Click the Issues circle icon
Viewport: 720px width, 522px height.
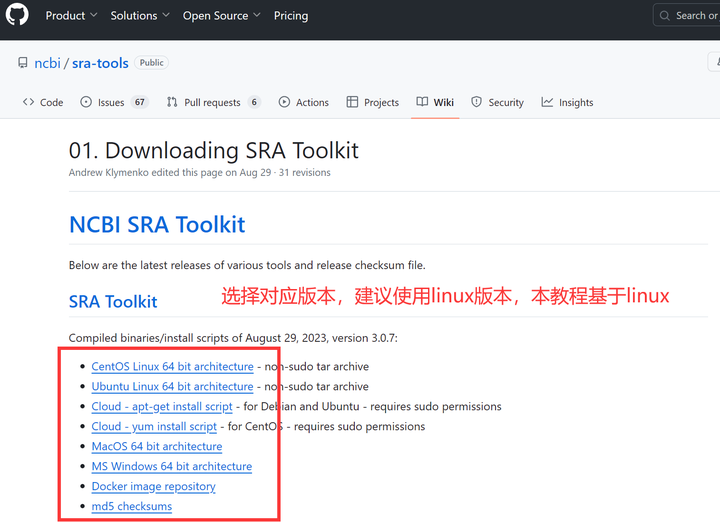(86, 102)
